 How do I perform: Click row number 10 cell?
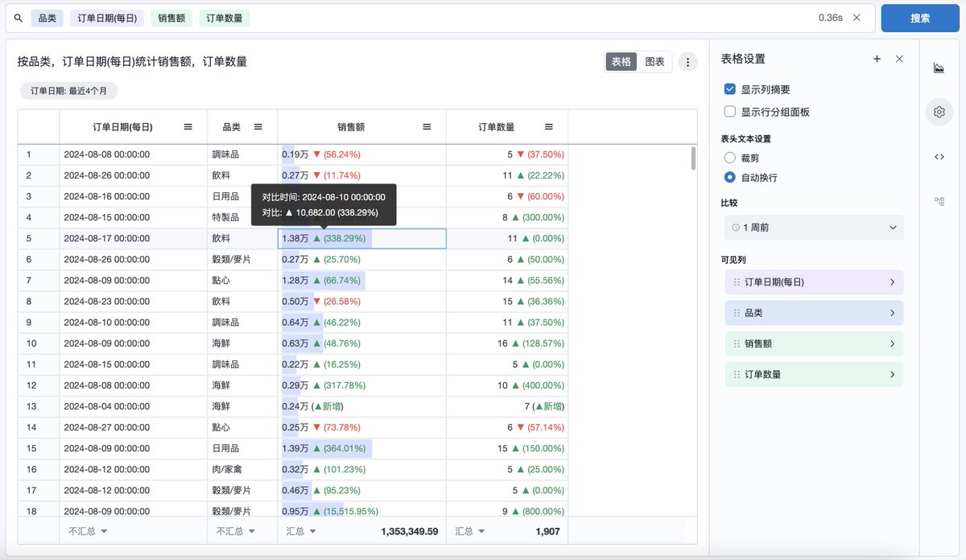(x=39, y=344)
